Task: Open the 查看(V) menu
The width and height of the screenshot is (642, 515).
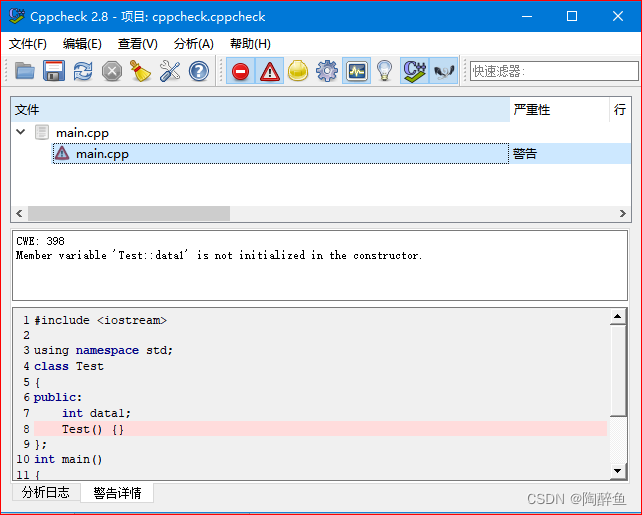Action: [x=138, y=44]
